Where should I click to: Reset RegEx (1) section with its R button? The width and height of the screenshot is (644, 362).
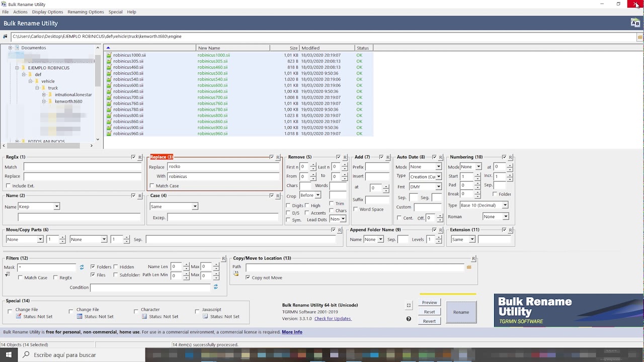tap(140, 157)
